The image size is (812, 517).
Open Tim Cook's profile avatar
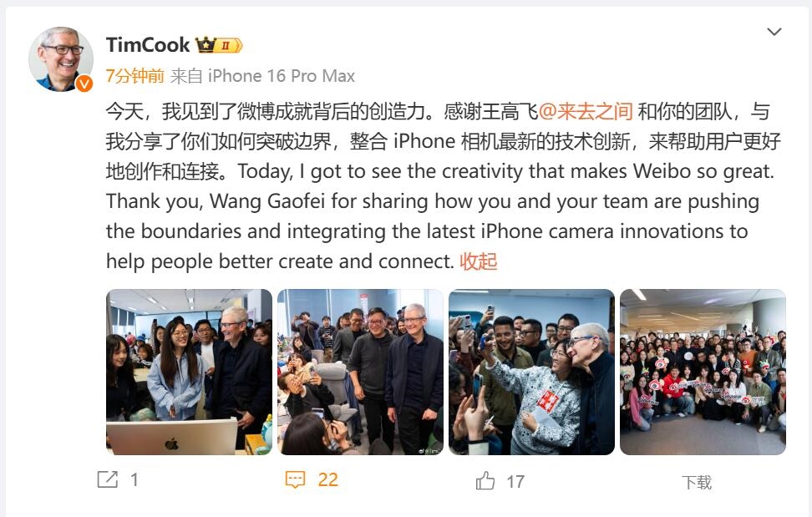coord(61,59)
